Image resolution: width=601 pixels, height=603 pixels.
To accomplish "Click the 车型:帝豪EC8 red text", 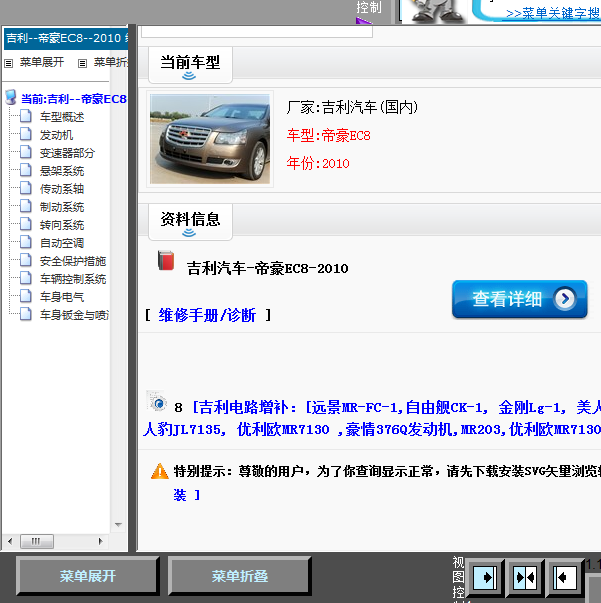I will [328, 135].
